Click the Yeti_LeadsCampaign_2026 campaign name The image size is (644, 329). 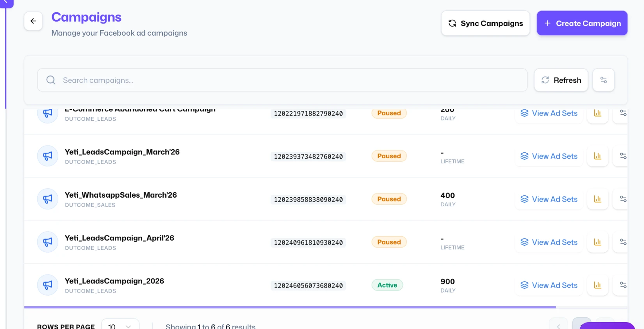pyautogui.click(x=114, y=281)
